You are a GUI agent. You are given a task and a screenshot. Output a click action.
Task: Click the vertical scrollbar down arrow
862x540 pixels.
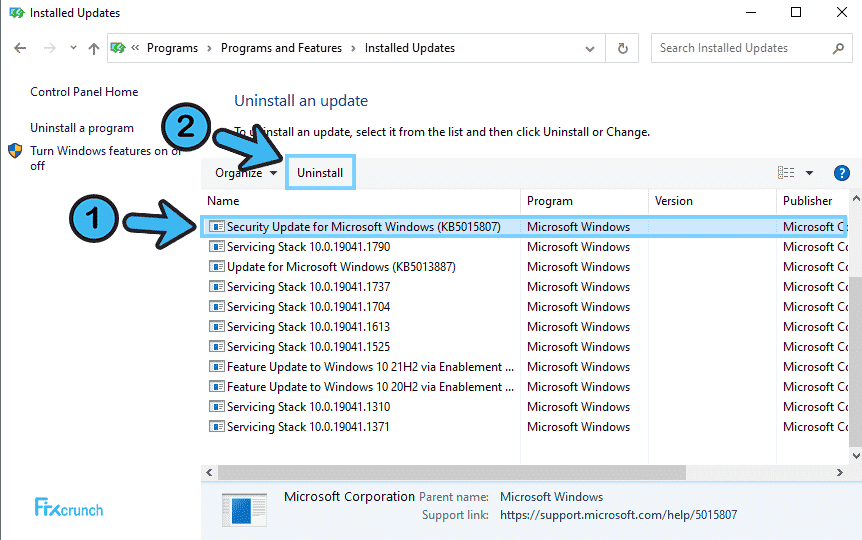point(856,455)
